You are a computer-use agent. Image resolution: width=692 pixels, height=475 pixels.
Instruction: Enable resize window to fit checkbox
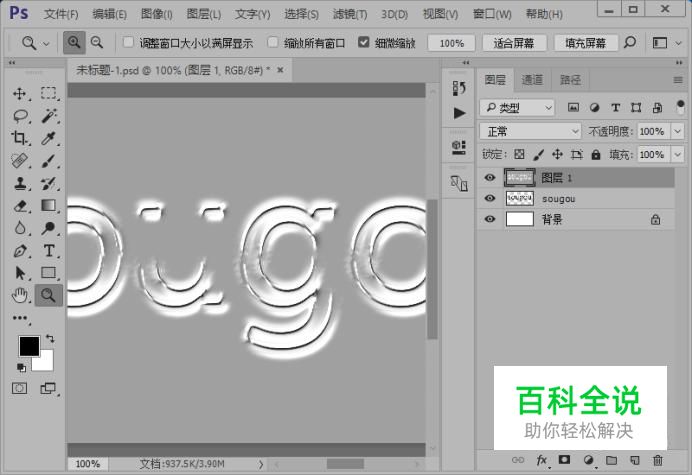[128, 42]
